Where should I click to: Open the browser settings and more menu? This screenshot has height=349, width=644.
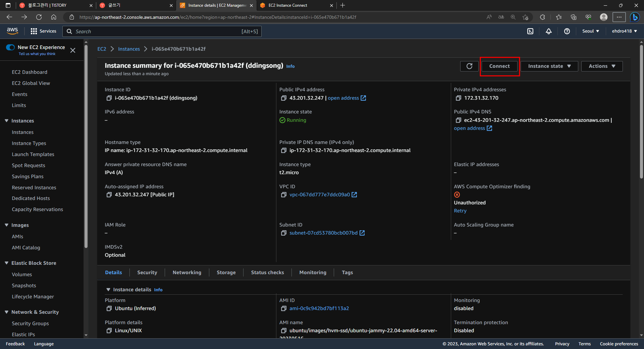tap(619, 17)
